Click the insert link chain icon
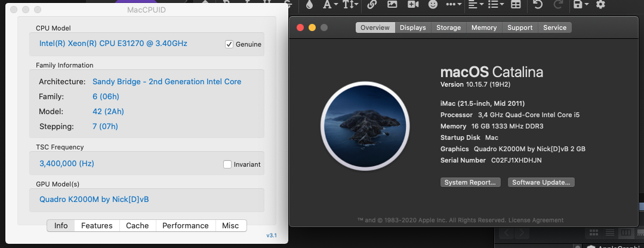Screen dimensions: 644x248 point(372,5)
